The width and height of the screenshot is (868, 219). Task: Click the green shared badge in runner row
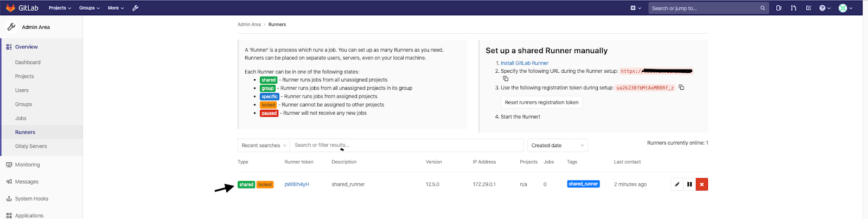pos(246,184)
